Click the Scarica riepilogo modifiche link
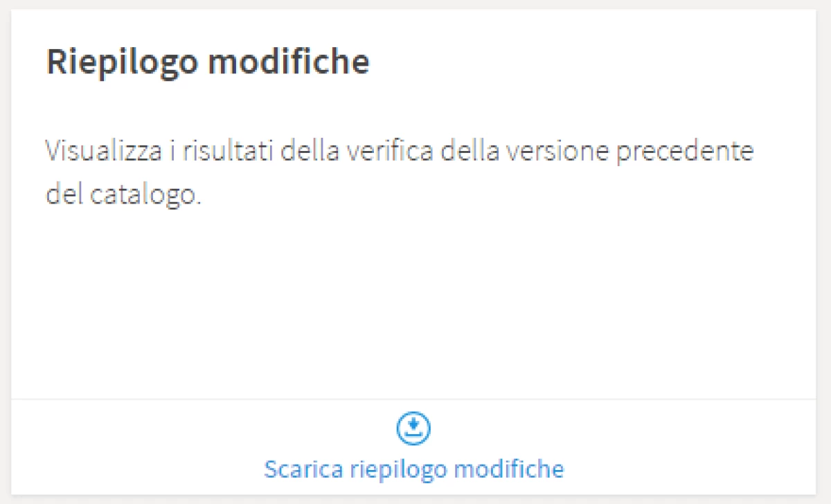The width and height of the screenshot is (831, 504). coord(413,469)
